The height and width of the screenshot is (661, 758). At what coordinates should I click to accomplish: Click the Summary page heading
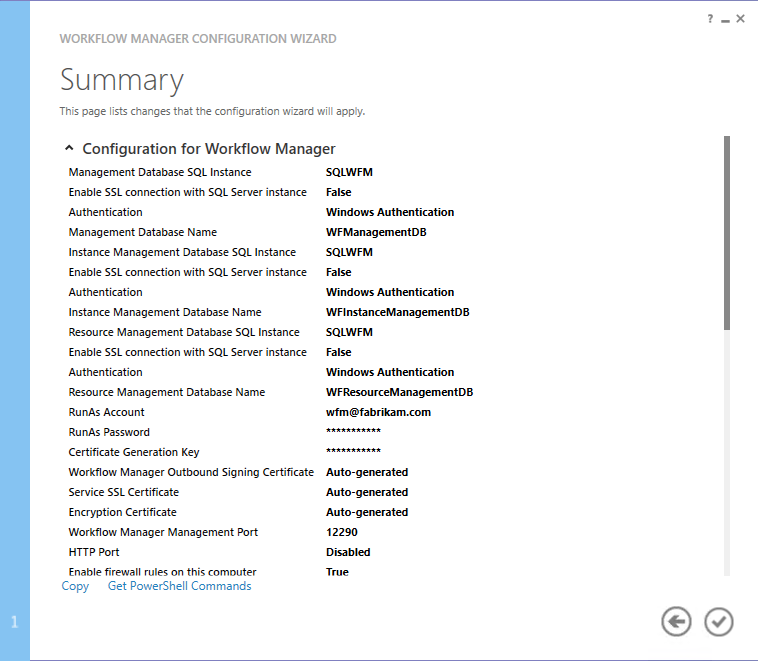click(x=122, y=80)
